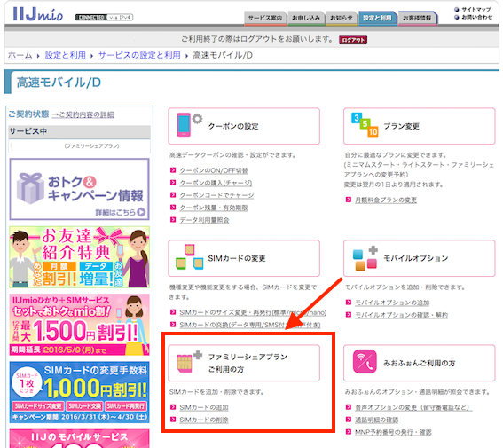
Task: Open the お申し込み tab
Action: click(x=306, y=18)
